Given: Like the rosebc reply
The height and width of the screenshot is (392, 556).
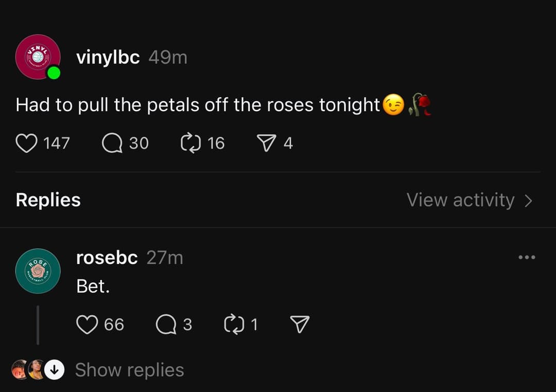Looking at the screenshot, I should [87, 325].
